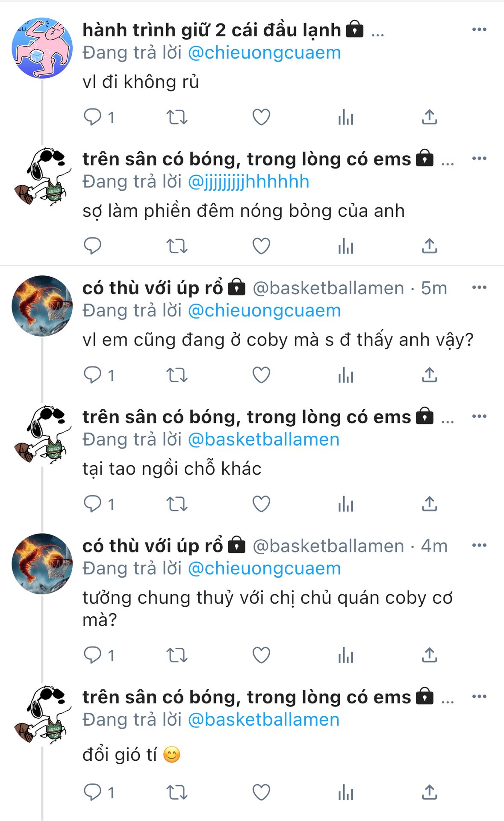Open "có thù với úp rổ" name on 5m tweet
The image size is (504, 821).
[153, 288]
